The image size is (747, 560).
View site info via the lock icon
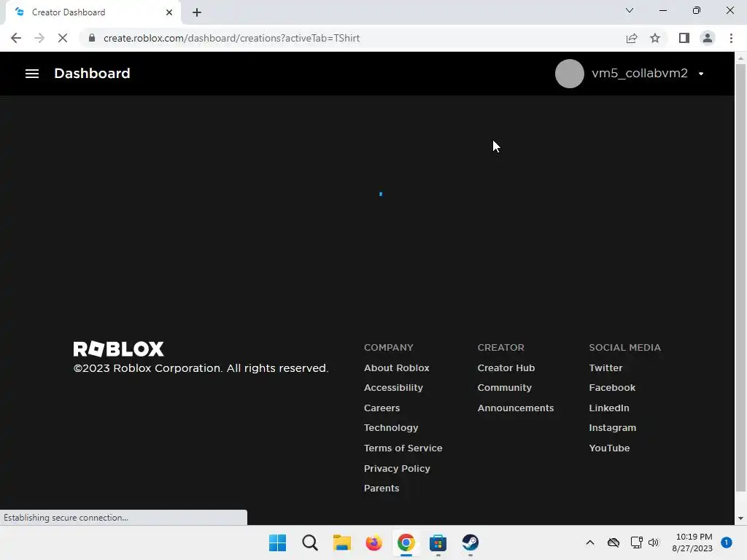point(92,38)
